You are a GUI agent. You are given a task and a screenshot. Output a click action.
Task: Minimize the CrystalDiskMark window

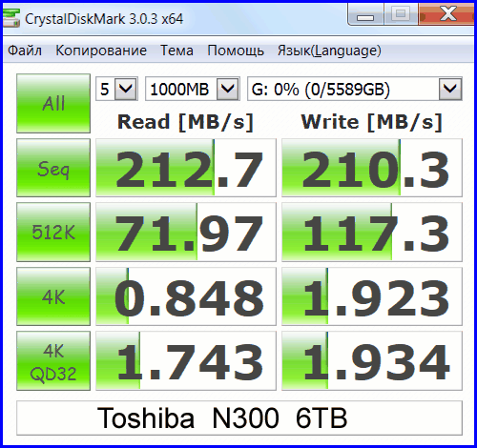pyautogui.click(x=365, y=14)
